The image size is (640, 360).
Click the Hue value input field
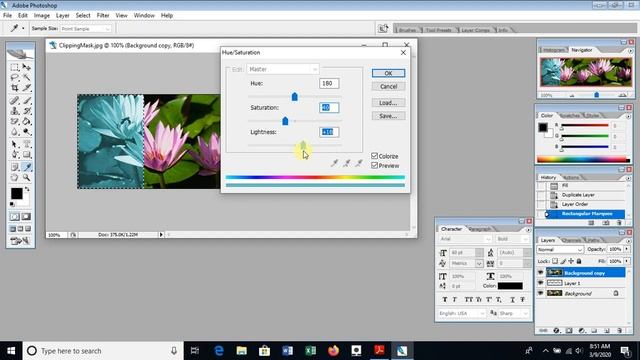tap(329, 83)
